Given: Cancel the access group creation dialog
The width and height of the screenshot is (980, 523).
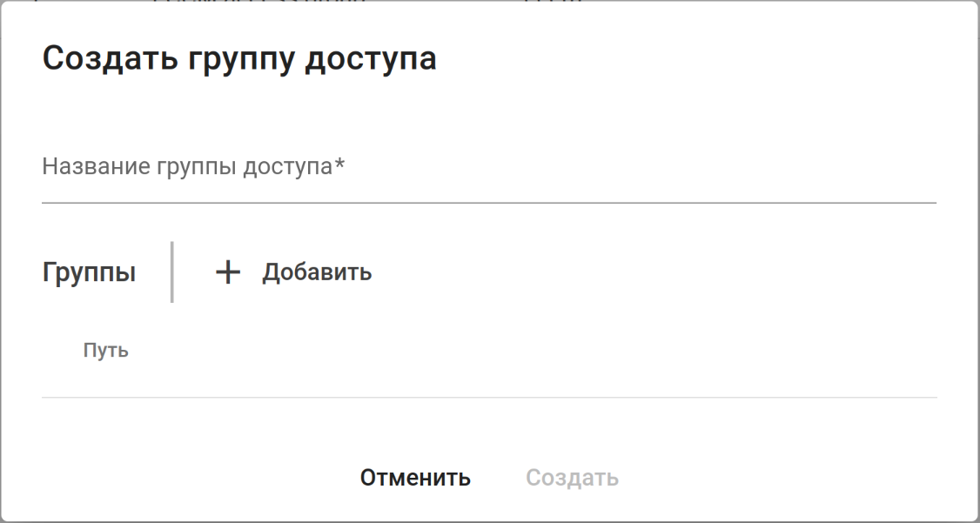Looking at the screenshot, I should pyautogui.click(x=415, y=478).
